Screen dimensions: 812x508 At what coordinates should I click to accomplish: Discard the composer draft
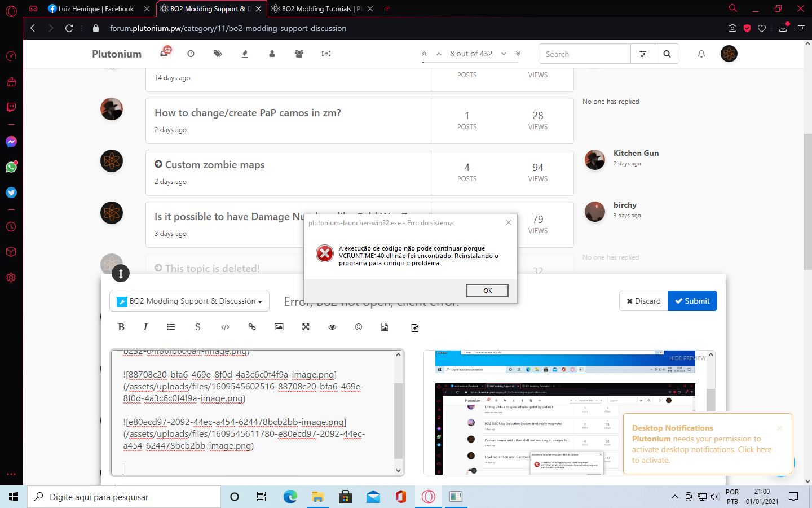coord(643,301)
